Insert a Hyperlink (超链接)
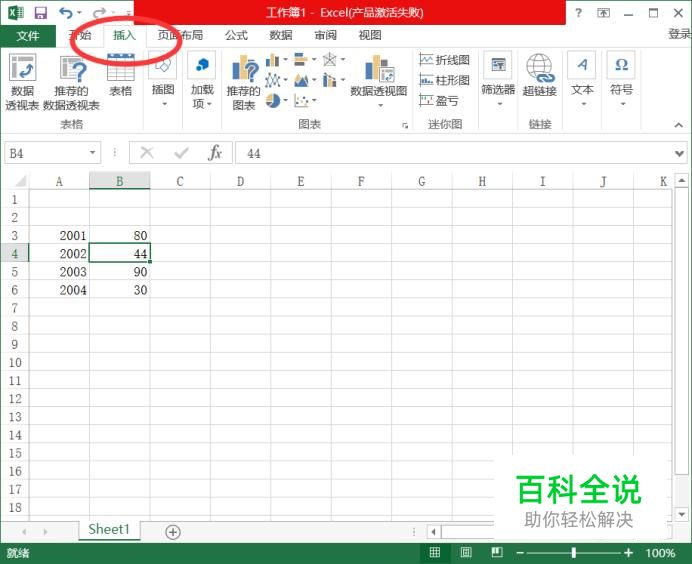Screen dimensions: 692x564 pyautogui.click(x=539, y=75)
